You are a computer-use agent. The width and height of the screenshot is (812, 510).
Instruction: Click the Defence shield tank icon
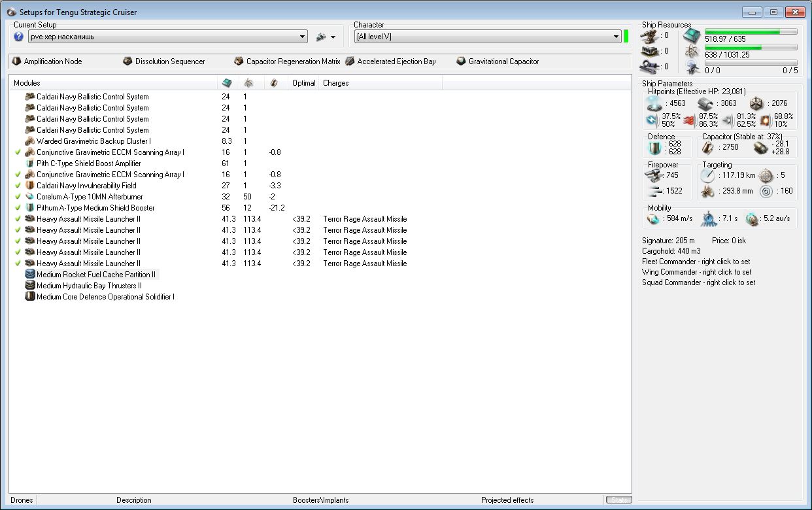tap(653, 148)
